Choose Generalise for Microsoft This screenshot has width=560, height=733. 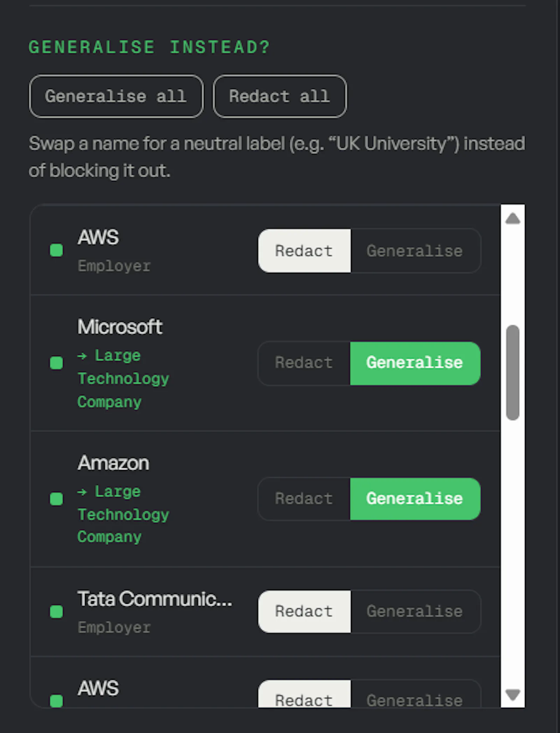point(415,363)
